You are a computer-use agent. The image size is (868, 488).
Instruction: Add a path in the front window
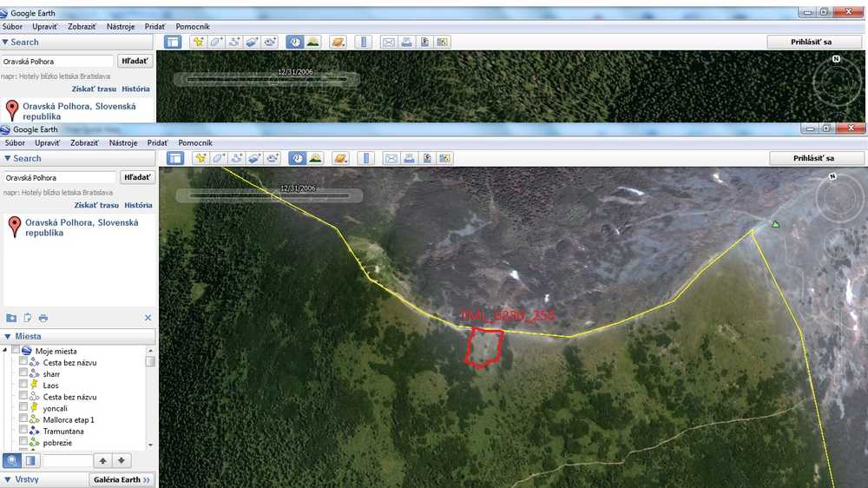click(x=236, y=158)
